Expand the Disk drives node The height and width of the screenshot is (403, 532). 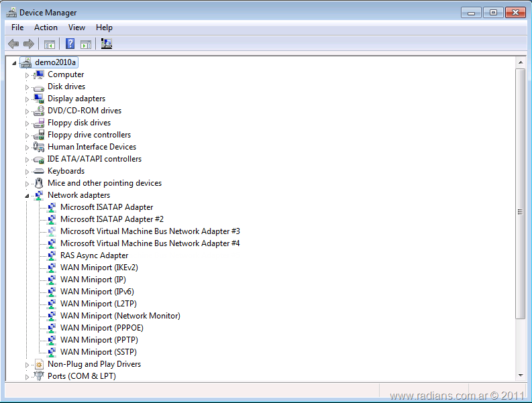(x=28, y=87)
